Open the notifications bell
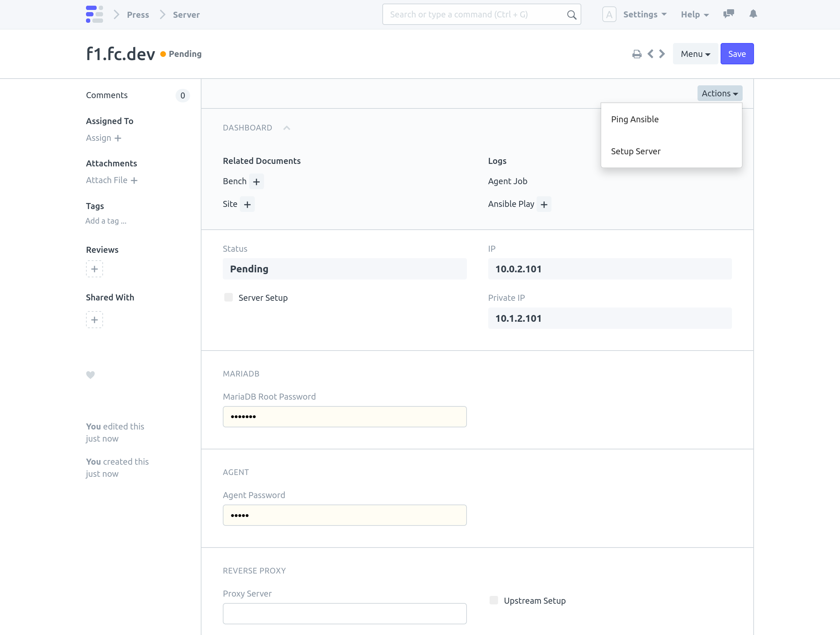Viewport: 840px width, 635px height. tap(753, 14)
